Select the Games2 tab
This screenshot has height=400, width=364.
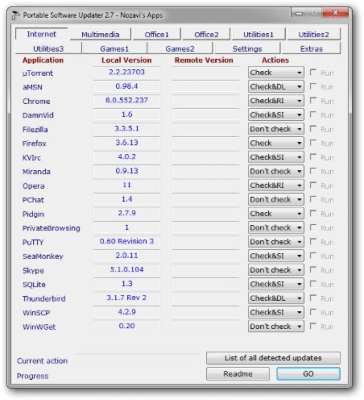click(x=180, y=49)
